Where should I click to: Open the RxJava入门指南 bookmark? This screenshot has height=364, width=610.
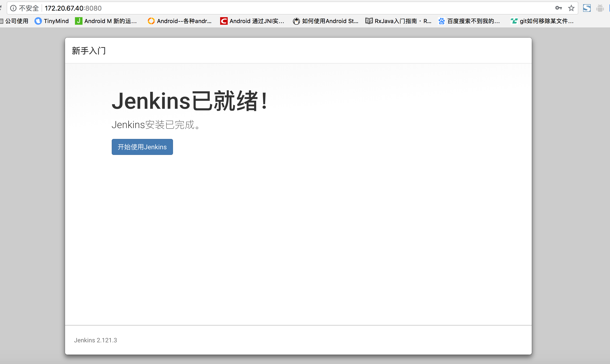398,21
